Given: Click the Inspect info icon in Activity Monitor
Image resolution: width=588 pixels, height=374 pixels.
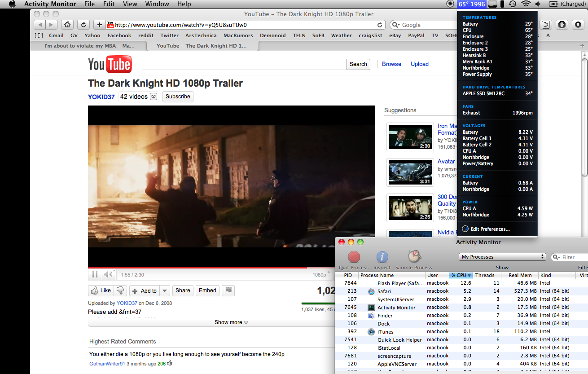Looking at the screenshot, I should pos(382,257).
